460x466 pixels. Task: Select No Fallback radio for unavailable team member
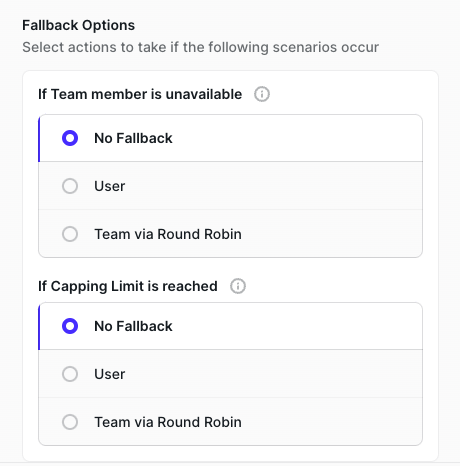coord(70,138)
